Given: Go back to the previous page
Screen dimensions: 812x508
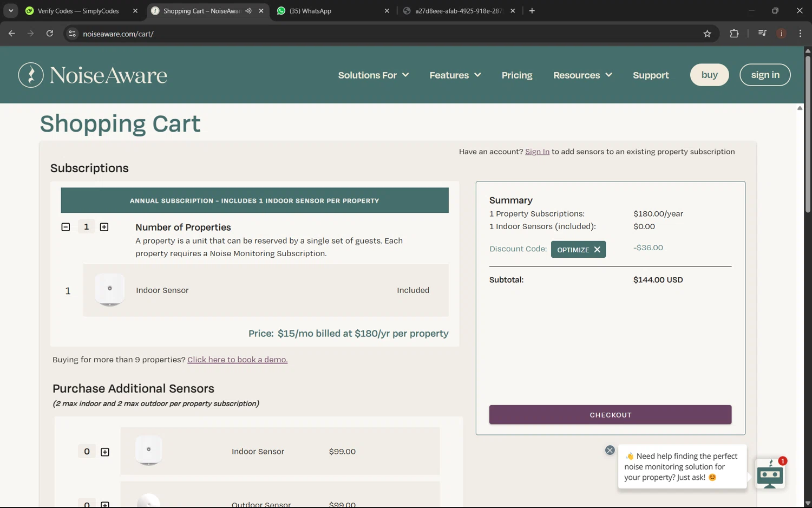Looking at the screenshot, I should (12, 34).
